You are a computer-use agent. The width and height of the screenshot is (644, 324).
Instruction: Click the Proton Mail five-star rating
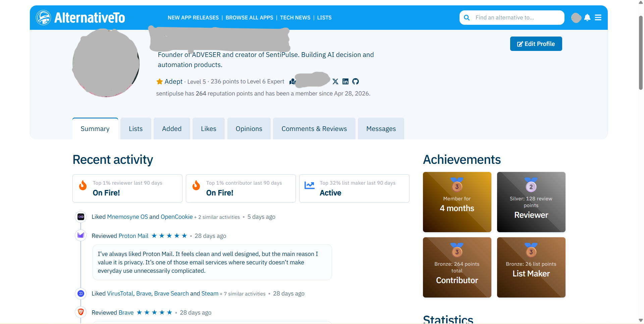pyautogui.click(x=169, y=236)
